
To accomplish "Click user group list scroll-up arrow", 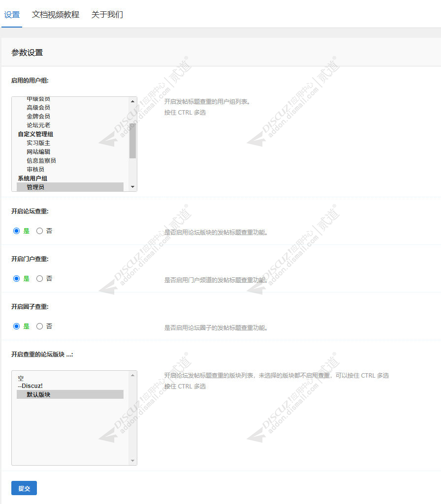I will coord(132,101).
